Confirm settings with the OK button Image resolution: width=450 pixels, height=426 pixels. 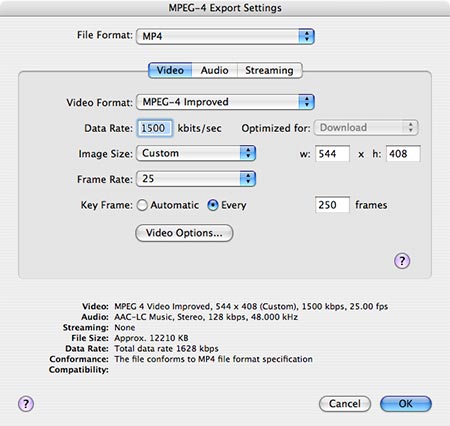coord(406,404)
